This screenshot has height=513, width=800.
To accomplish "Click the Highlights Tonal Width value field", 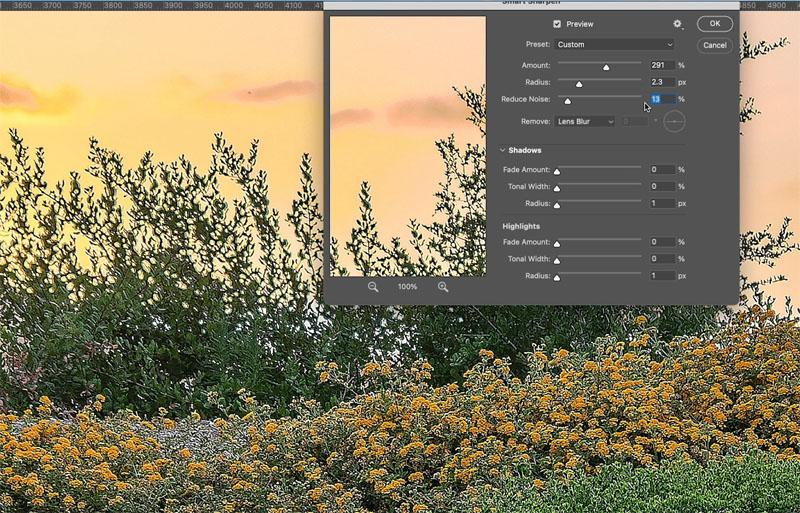I will coord(662,259).
